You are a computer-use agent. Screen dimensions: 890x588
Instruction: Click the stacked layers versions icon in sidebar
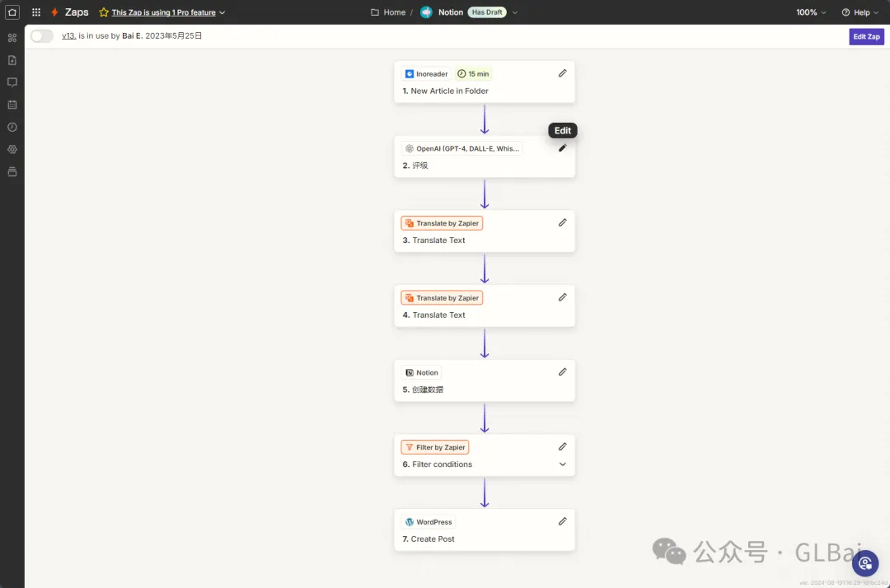point(12,172)
